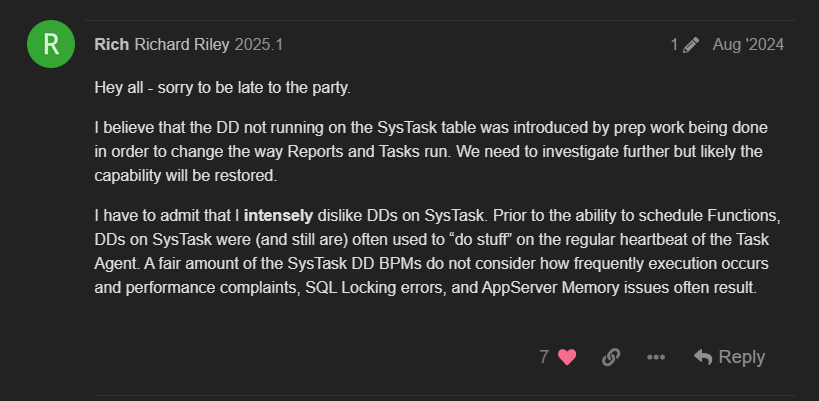Click the line "Hey all - sorry to be late"
Viewport: 819px width, 401px height.
[223, 88]
